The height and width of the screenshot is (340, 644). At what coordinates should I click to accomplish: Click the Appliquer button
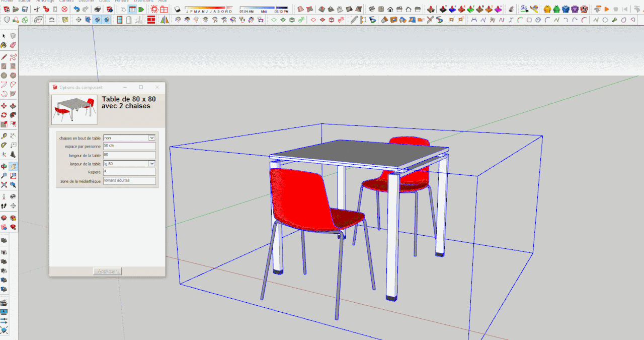[x=107, y=271]
